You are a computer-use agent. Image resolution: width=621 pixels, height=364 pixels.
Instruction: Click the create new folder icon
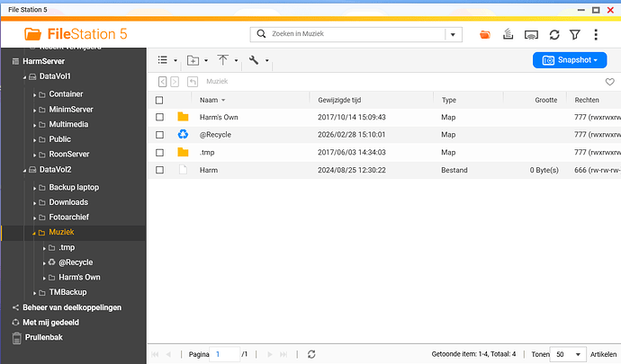(193, 60)
